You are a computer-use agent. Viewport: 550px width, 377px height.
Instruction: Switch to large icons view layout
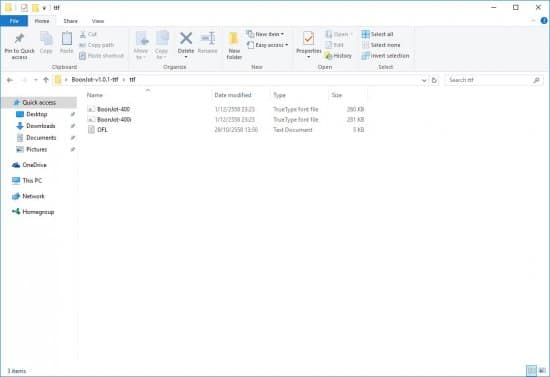pyautogui.click(x=542, y=370)
